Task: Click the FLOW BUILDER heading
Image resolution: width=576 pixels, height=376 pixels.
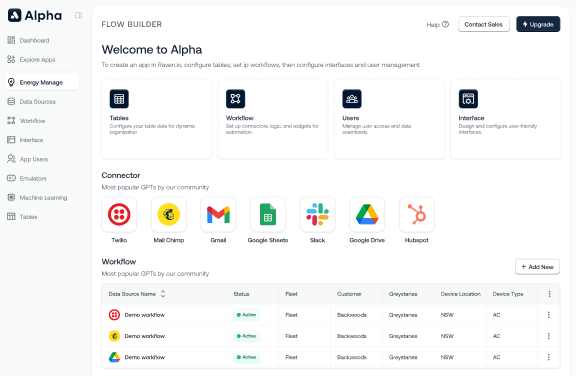Action: click(x=132, y=24)
